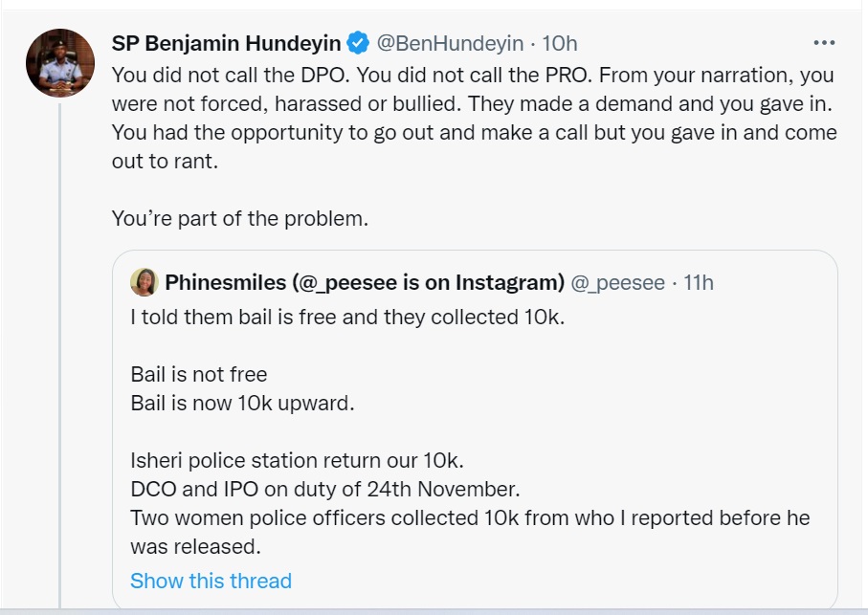Click "Isheri police station return our 10k" line
This screenshot has height=615, width=868.
pos(297,460)
